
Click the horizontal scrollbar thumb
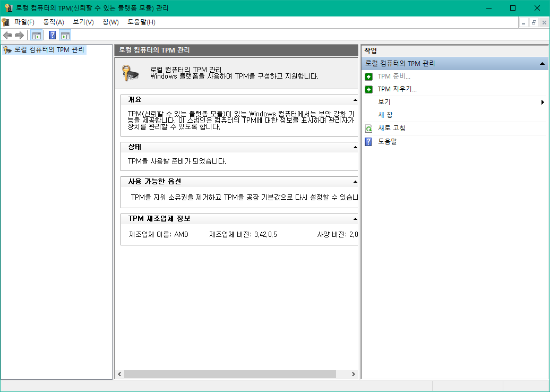tap(230, 374)
